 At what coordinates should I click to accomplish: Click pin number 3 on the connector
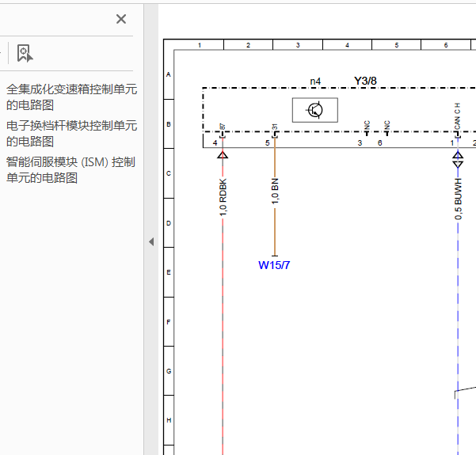(x=360, y=143)
